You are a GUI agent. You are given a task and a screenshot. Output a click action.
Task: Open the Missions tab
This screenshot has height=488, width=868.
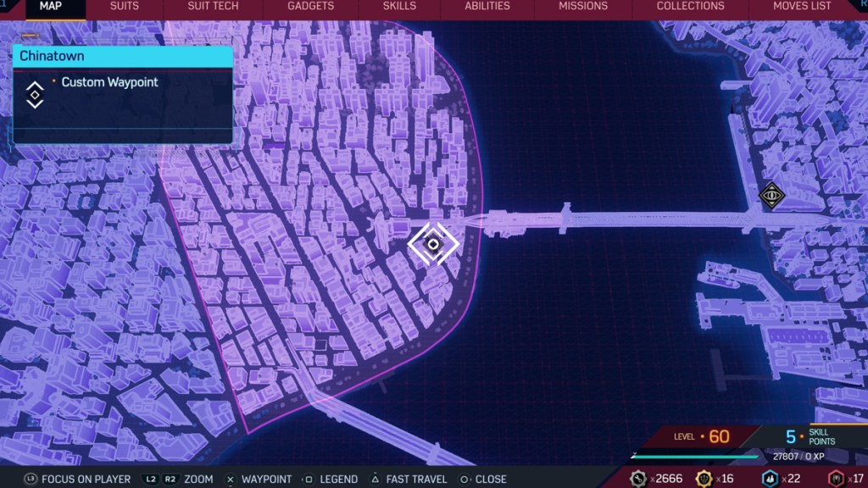[x=582, y=6]
